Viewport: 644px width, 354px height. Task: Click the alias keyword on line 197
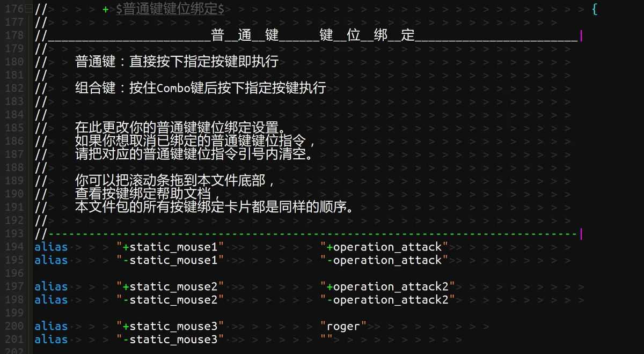click(51, 286)
